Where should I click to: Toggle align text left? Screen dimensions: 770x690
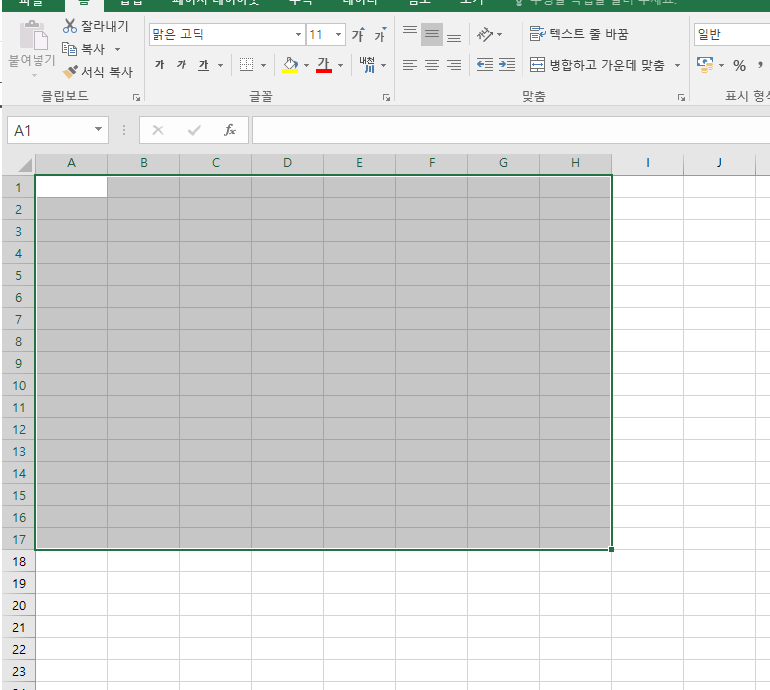pyautogui.click(x=410, y=65)
